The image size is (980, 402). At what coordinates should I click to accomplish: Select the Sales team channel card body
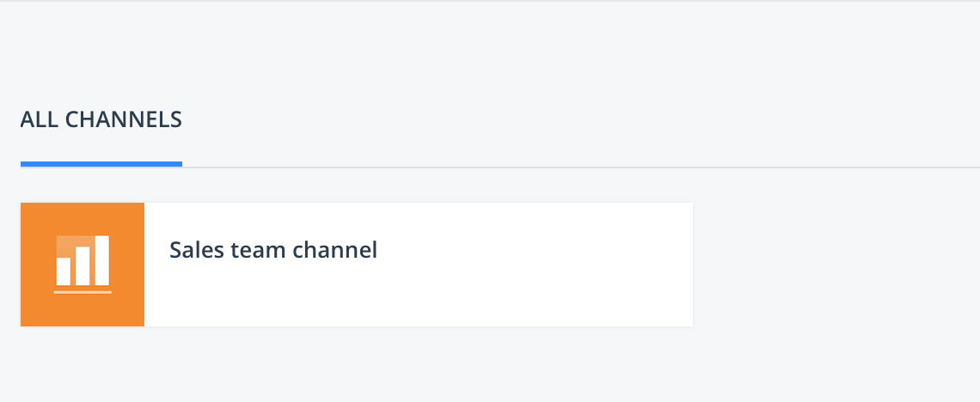[x=419, y=264]
